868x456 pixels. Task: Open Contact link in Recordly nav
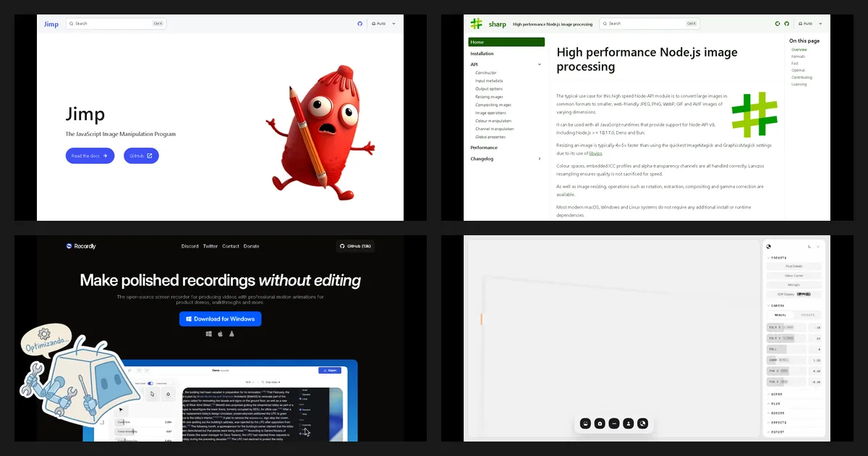(231, 246)
